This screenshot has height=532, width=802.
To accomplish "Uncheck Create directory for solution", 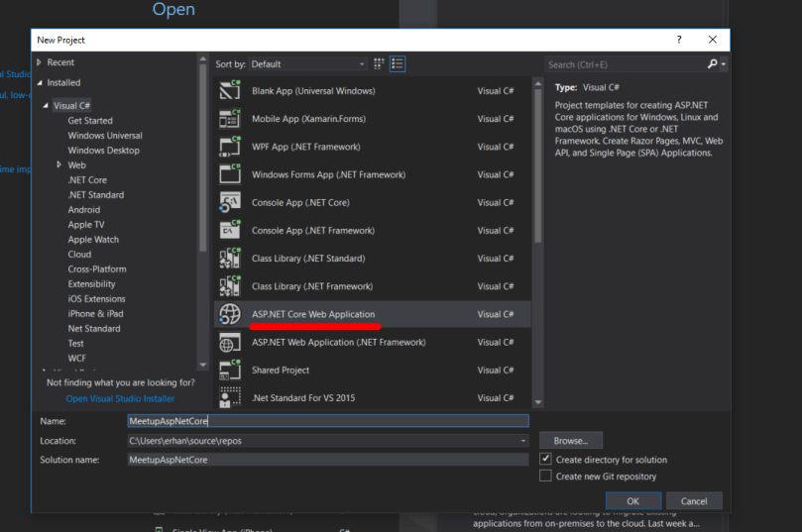I will click(545, 460).
